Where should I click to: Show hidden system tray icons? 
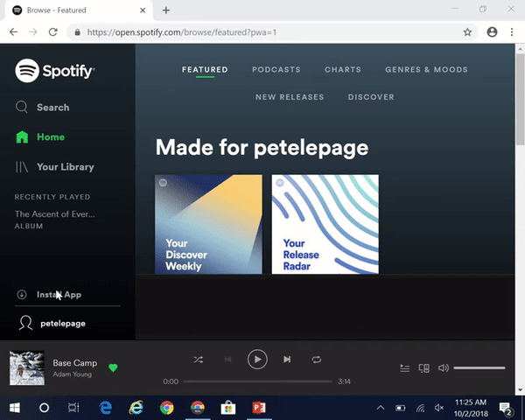click(x=381, y=408)
